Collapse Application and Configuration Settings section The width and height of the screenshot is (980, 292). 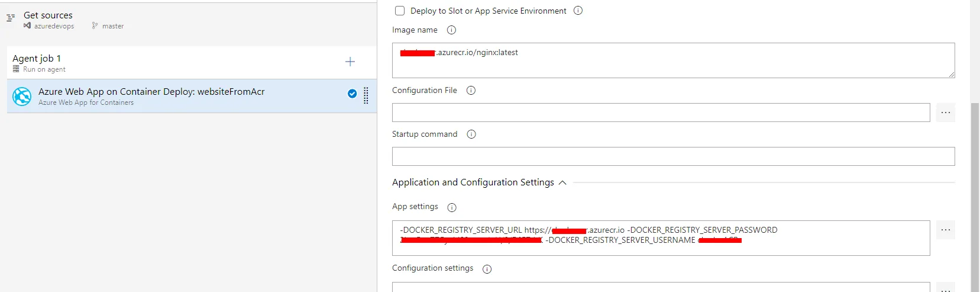(x=562, y=182)
